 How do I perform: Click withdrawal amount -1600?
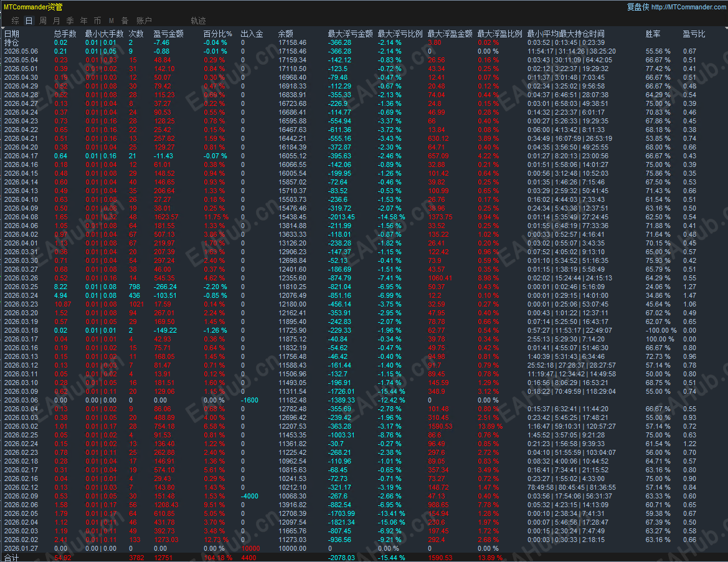(250, 400)
